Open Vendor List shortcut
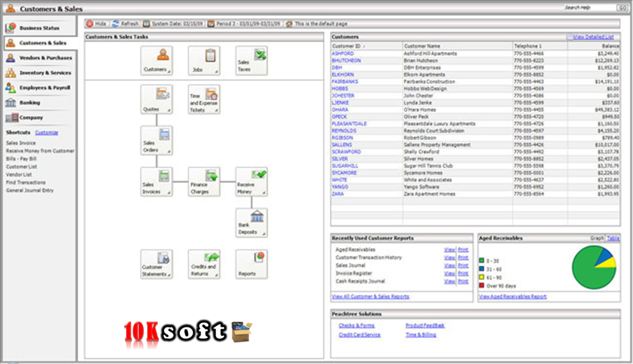 [x=19, y=175]
